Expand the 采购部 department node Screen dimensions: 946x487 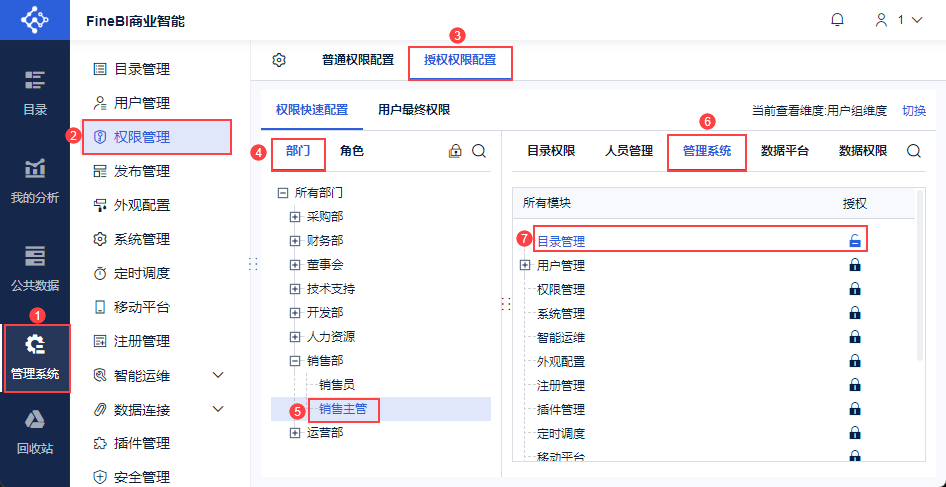(295, 216)
